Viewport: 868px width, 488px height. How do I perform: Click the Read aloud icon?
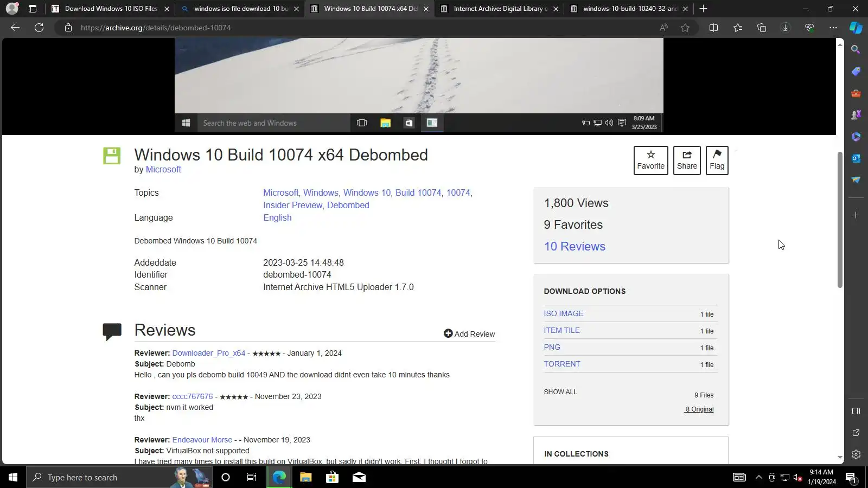point(663,28)
